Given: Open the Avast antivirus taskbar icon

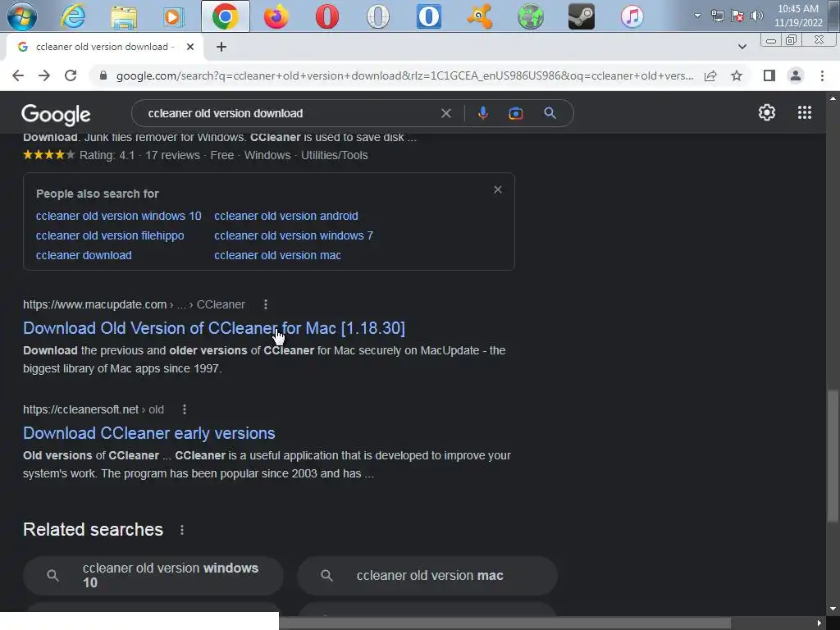Looking at the screenshot, I should [x=479, y=16].
